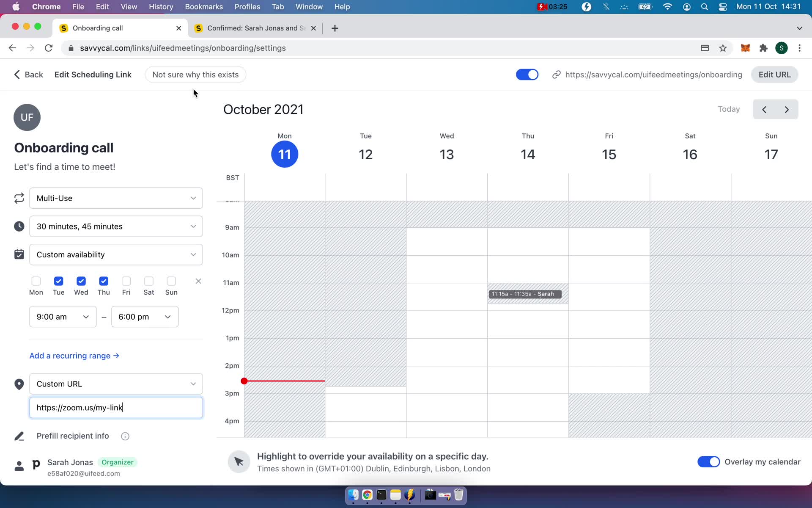Enable the scheduling link active toggle top right
The height and width of the screenshot is (508, 812).
[x=527, y=75]
